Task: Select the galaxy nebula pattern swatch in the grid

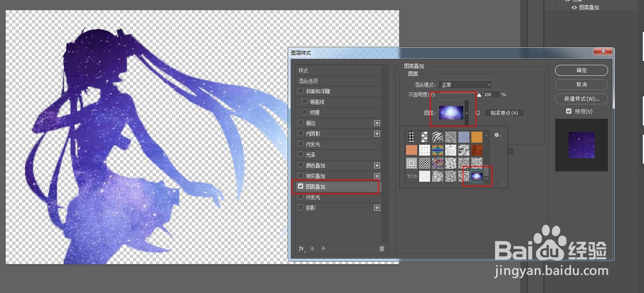Action: tap(477, 176)
